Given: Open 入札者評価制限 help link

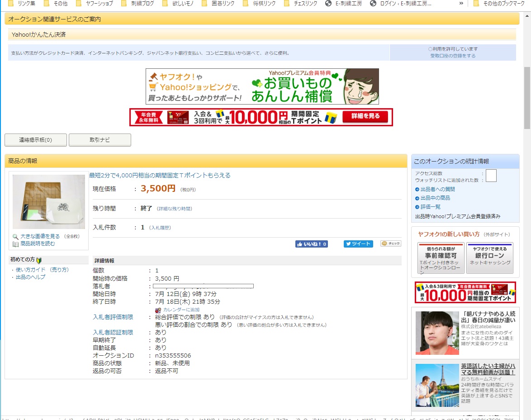Looking at the screenshot, I should (x=113, y=317).
